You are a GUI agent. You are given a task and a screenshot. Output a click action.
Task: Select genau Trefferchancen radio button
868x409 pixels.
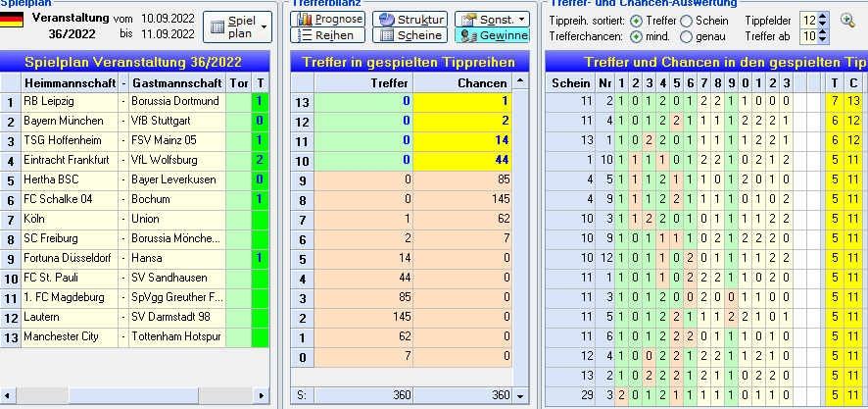[686, 37]
